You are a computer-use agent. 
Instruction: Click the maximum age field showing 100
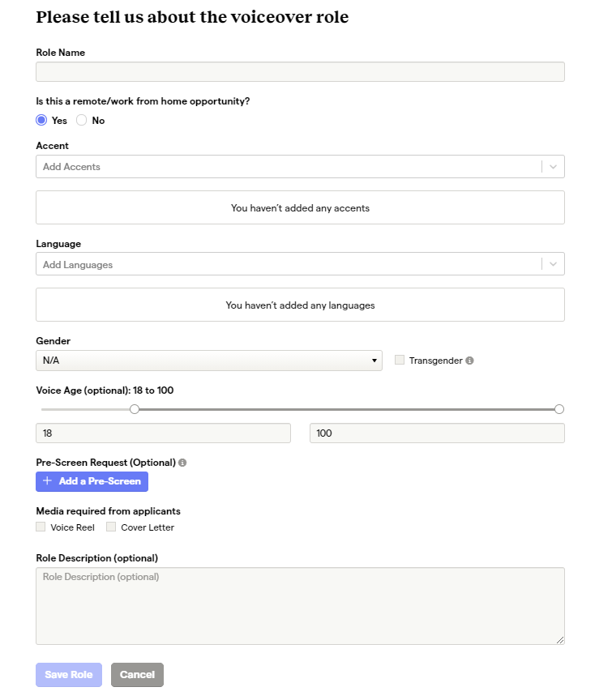(x=437, y=433)
